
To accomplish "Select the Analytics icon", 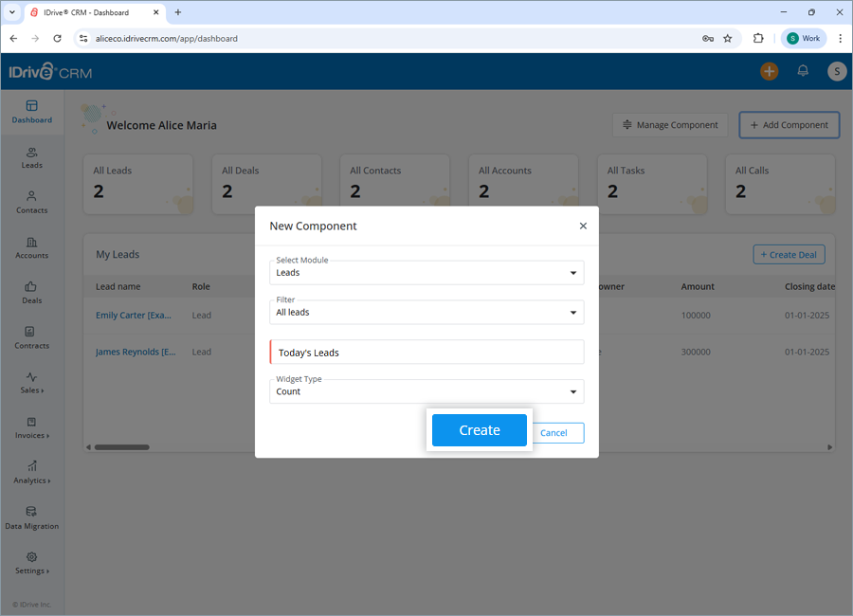I will [31, 474].
